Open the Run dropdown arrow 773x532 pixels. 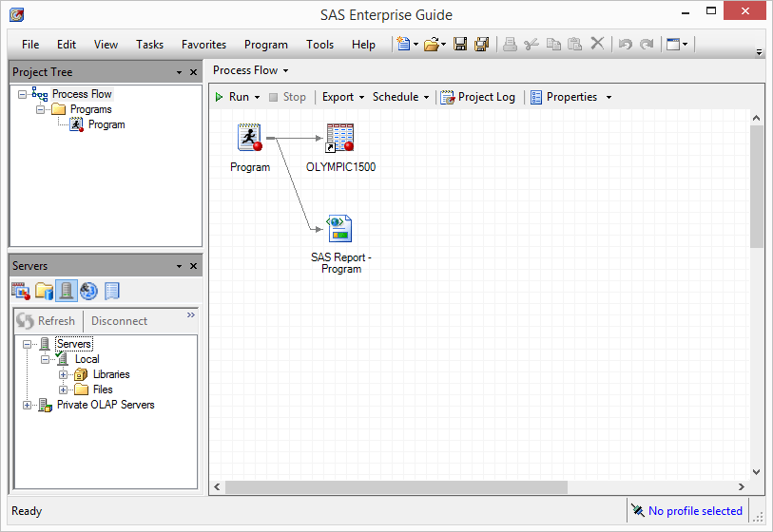257,98
